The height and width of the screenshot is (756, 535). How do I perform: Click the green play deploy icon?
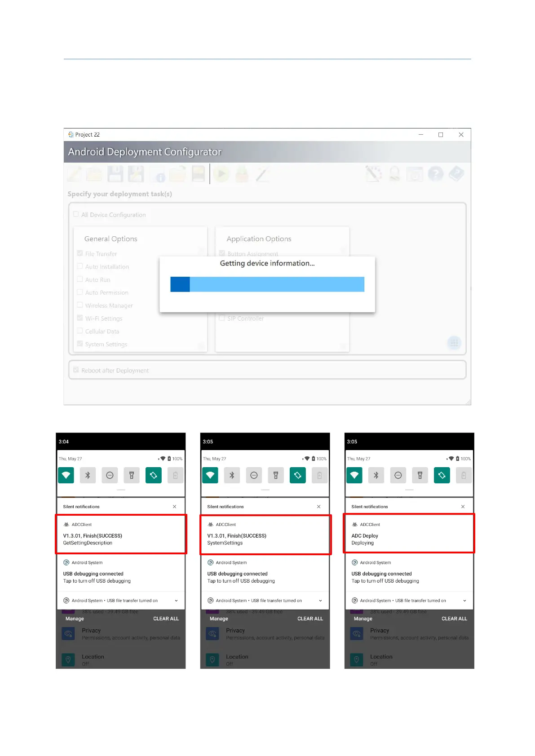point(221,174)
